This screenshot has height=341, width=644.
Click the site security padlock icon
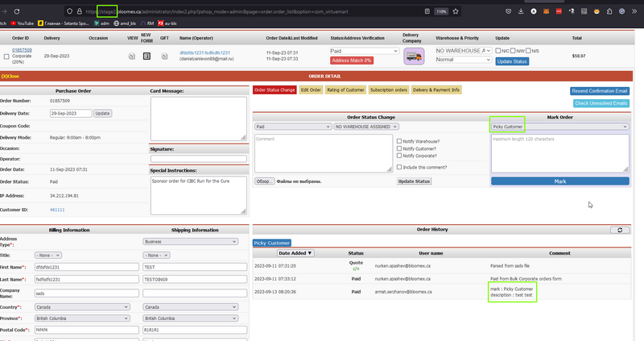[80, 11]
